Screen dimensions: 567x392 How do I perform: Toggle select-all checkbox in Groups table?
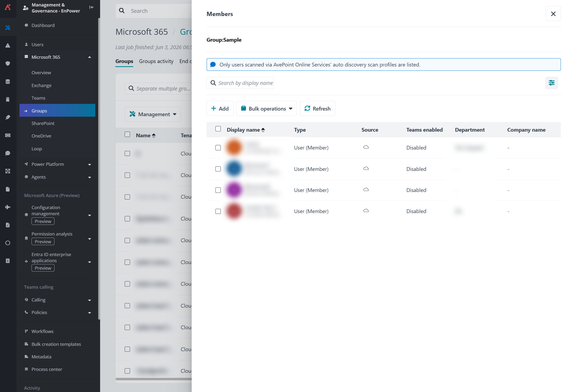click(127, 134)
